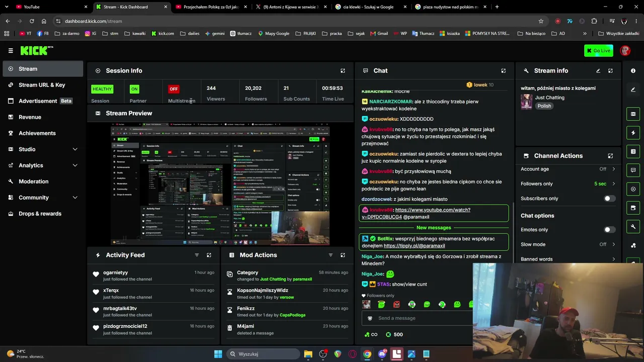Reload the dashboard page
The image size is (644, 362).
tap(32, 21)
